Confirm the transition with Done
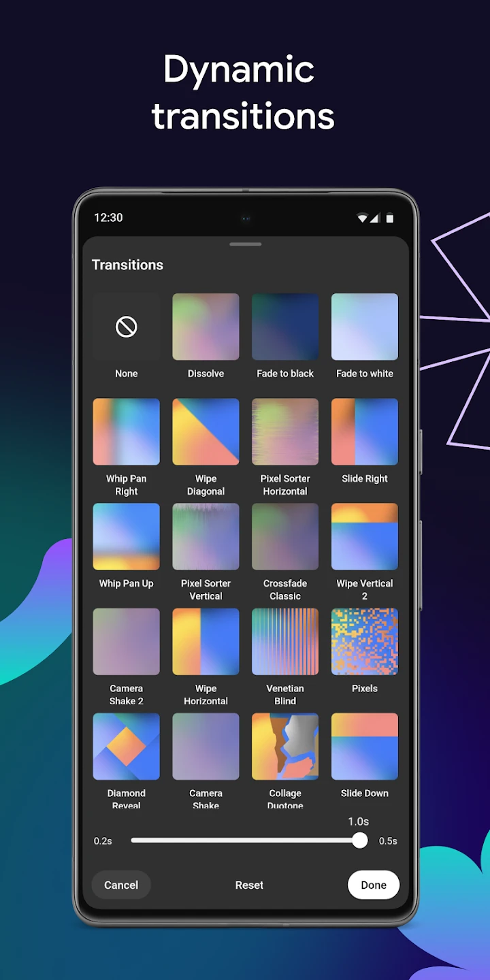Screen dimensions: 490x980 tap(373, 885)
